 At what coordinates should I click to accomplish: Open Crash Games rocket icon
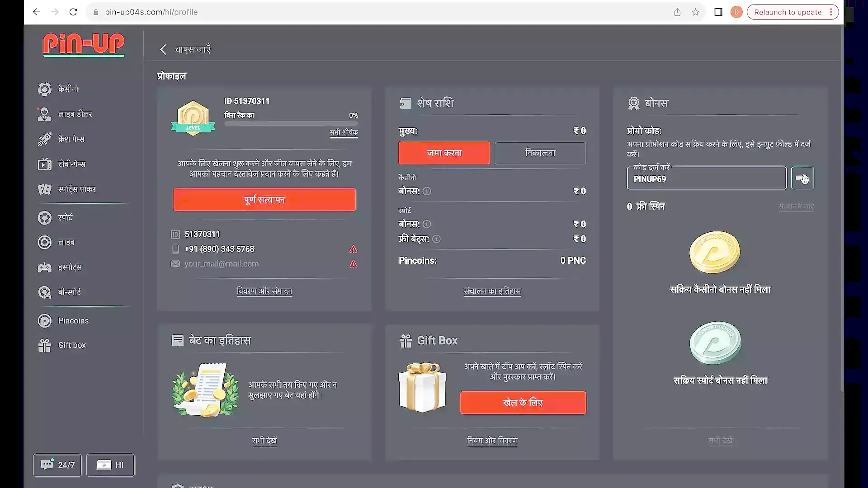(44, 139)
